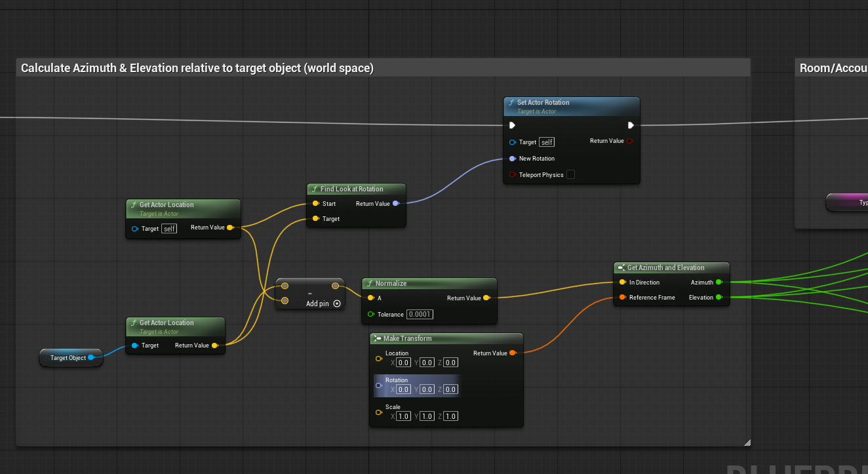Click the Target Object variable output pin
This screenshot has height=474, width=868.
(x=91, y=357)
